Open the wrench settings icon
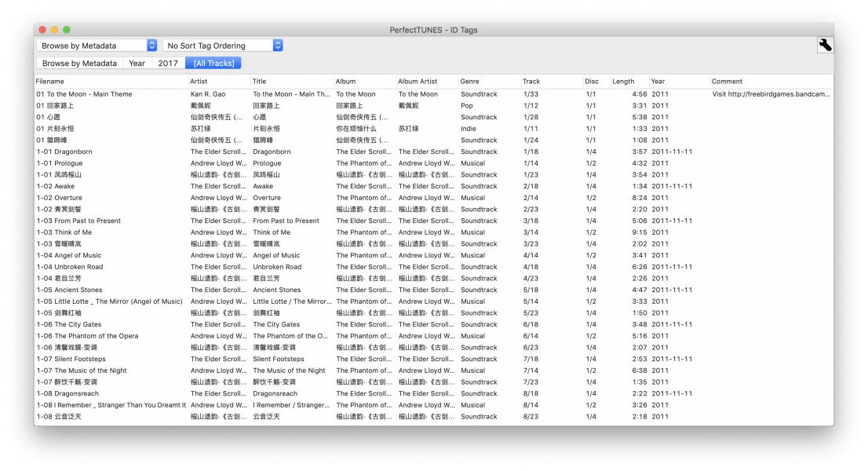Image resolution: width=868 pixels, height=471 pixels. coord(824,46)
